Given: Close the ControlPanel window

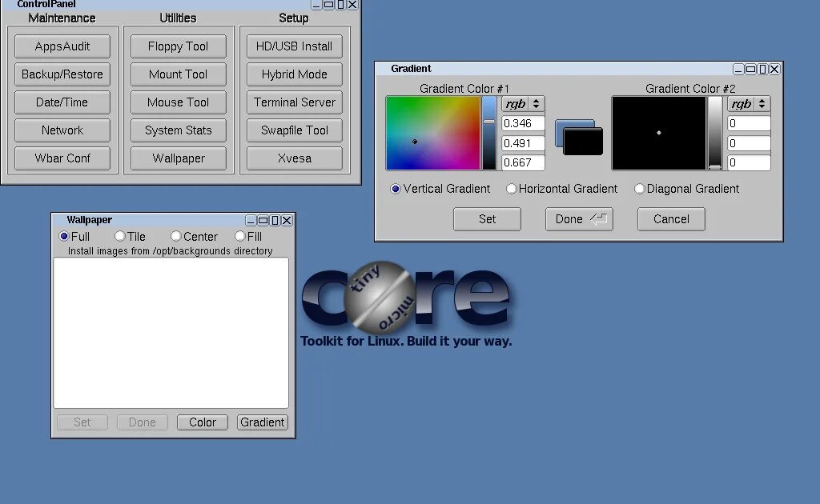Looking at the screenshot, I should (352, 5).
